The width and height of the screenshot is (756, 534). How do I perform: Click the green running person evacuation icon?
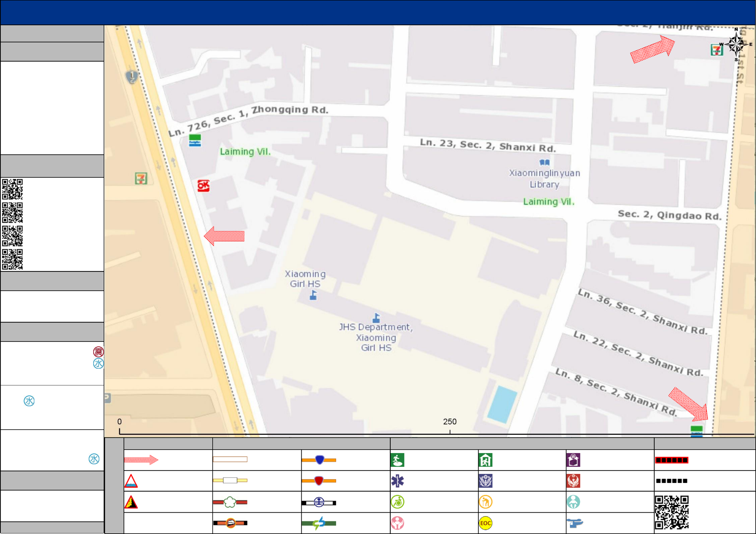pos(397,460)
